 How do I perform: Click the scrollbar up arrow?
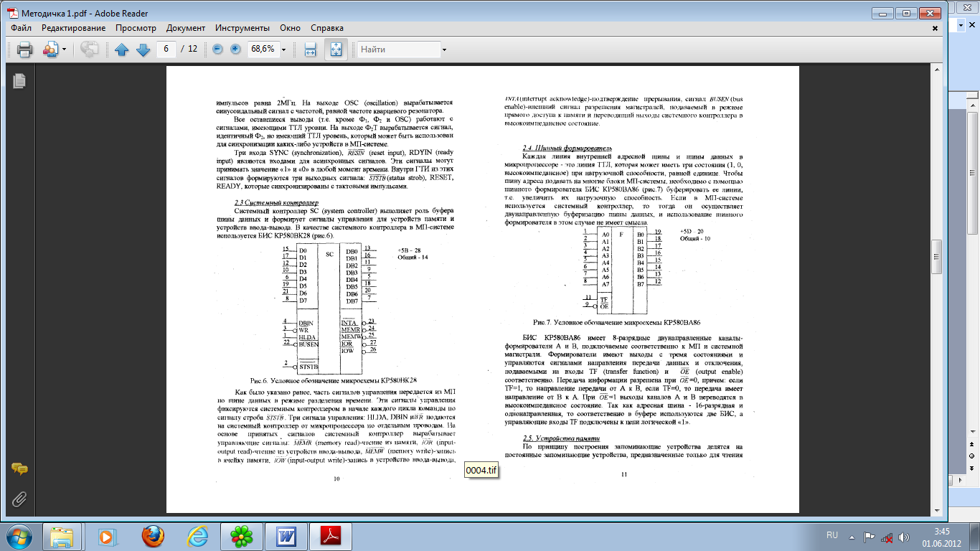pyautogui.click(x=937, y=68)
